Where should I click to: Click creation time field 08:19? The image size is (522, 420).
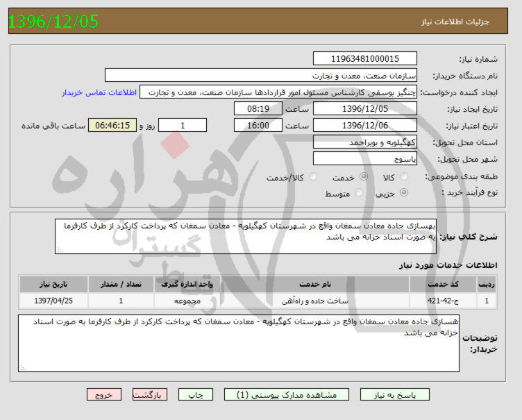(258, 108)
